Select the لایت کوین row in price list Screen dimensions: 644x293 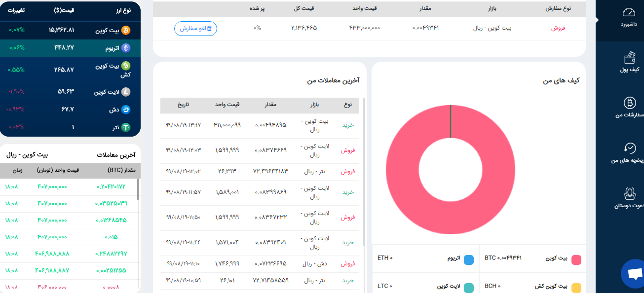(70, 91)
